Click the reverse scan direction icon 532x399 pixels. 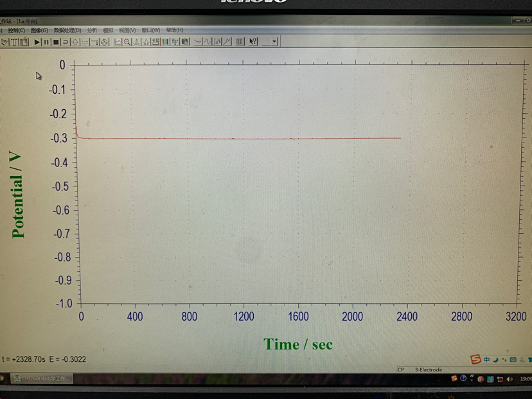(x=66, y=42)
